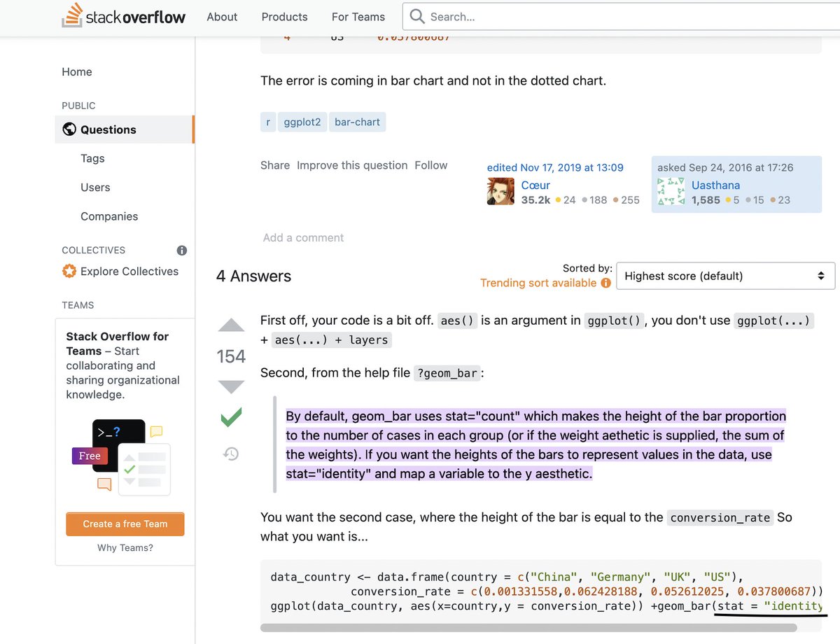Select Tags in the sidebar
The height and width of the screenshot is (644, 840).
[x=92, y=159]
